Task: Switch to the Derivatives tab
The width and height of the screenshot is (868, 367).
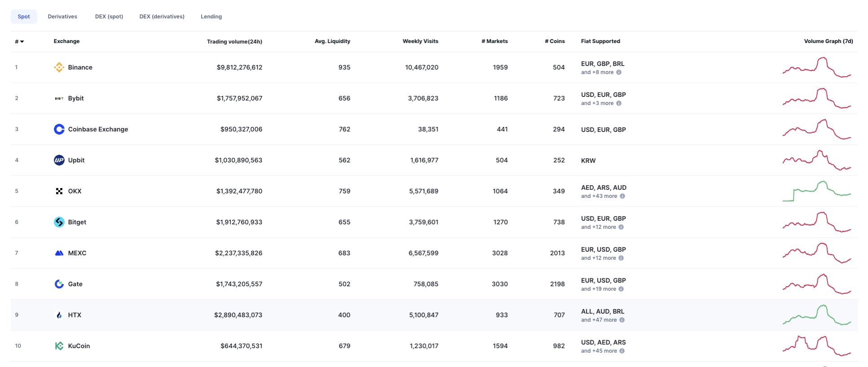Action: tap(62, 17)
